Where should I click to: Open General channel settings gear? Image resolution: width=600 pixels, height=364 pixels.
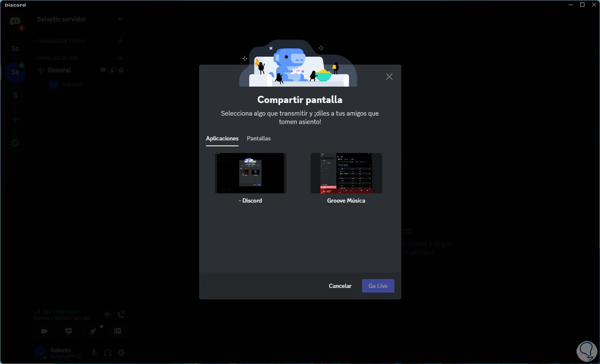tap(121, 70)
